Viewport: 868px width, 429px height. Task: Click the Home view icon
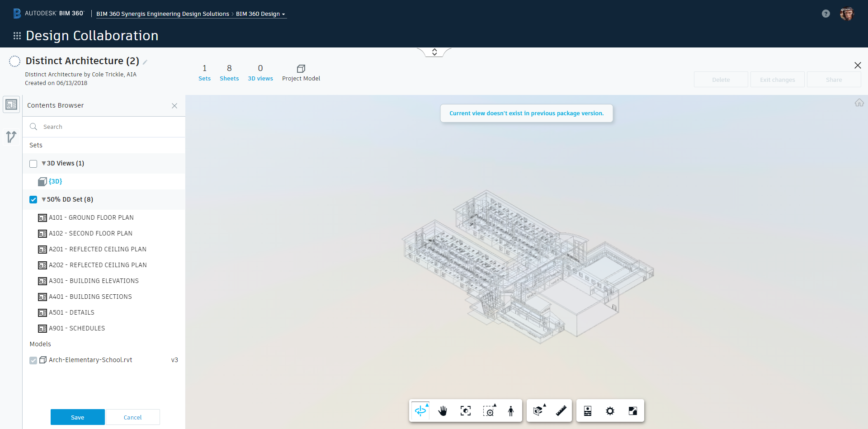(x=859, y=103)
